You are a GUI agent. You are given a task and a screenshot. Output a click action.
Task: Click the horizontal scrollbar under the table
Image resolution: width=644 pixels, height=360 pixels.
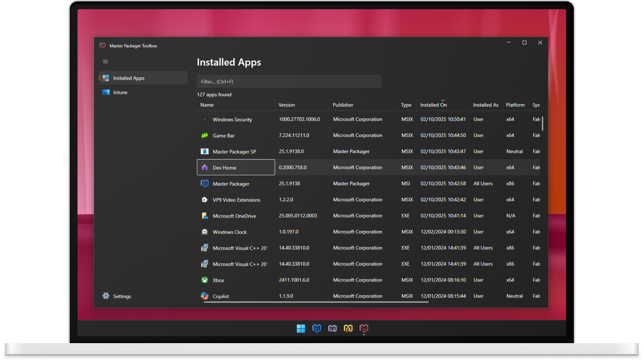[x=316, y=302]
